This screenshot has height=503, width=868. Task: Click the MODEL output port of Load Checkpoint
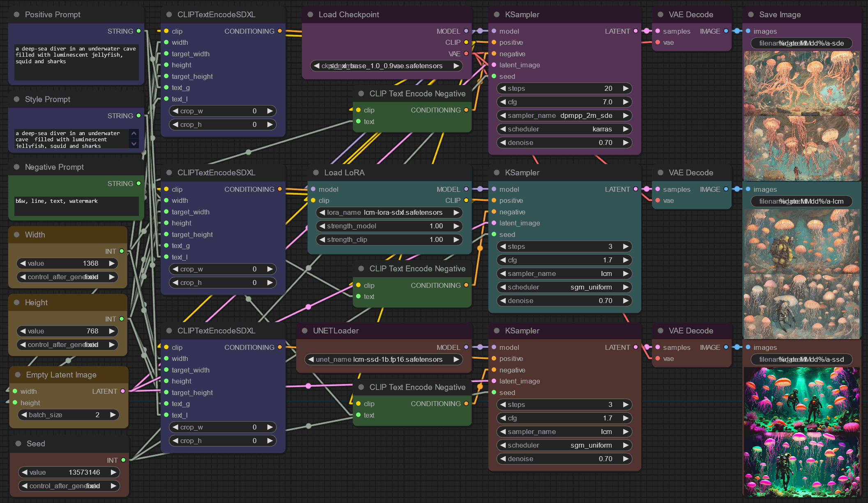(x=466, y=31)
